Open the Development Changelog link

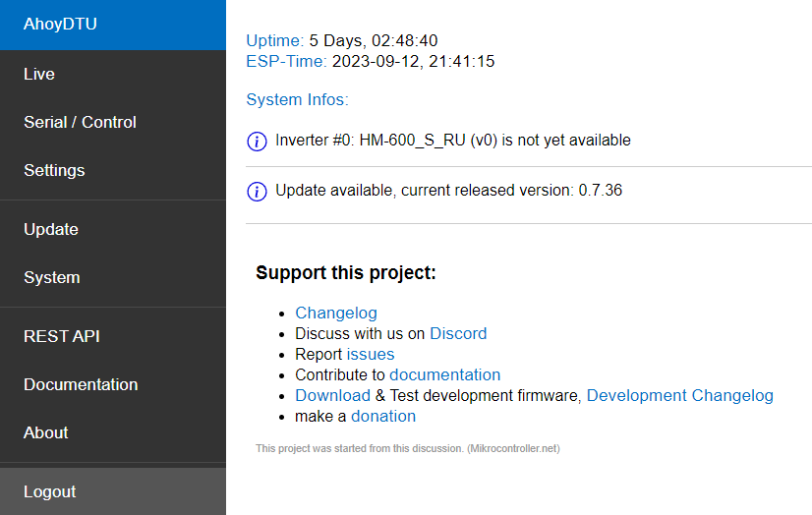pyautogui.click(x=679, y=395)
